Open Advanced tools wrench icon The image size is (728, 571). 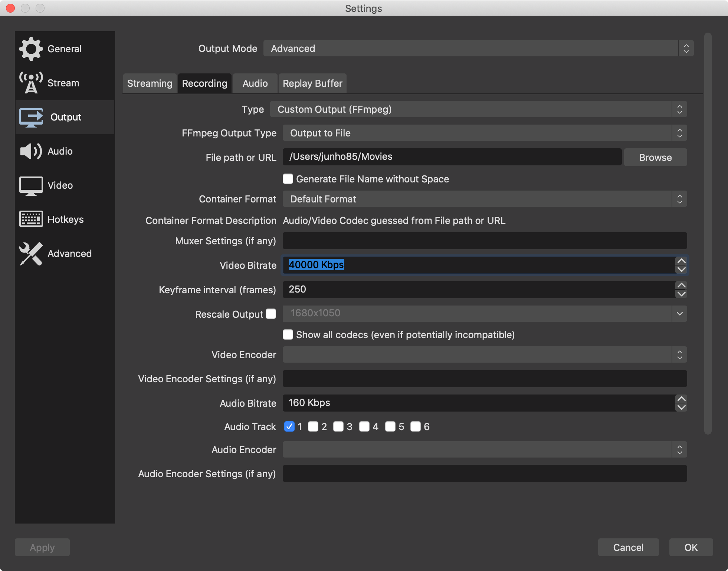pos(31,254)
